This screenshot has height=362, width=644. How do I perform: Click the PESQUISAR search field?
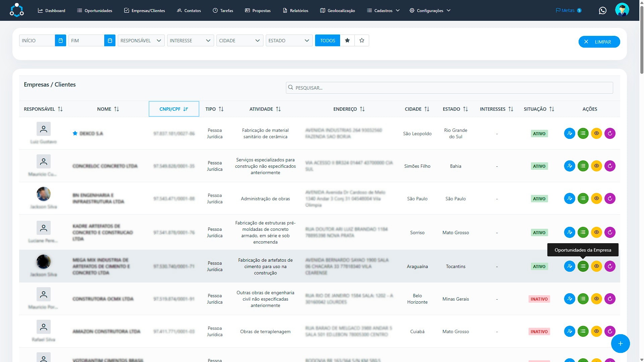coord(449,88)
